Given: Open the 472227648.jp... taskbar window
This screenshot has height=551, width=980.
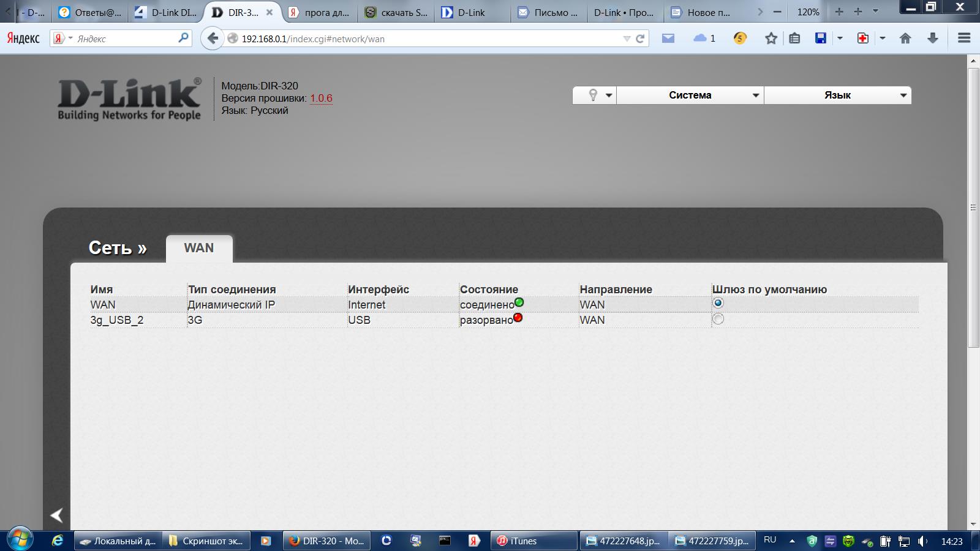Looking at the screenshot, I should coord(623,541).
